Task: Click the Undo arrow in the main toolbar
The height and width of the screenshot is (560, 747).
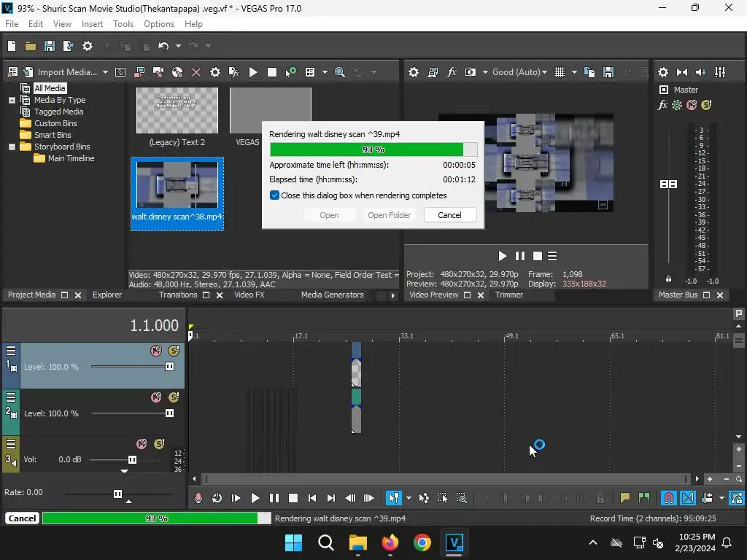Action: click(x=163, y=46)
